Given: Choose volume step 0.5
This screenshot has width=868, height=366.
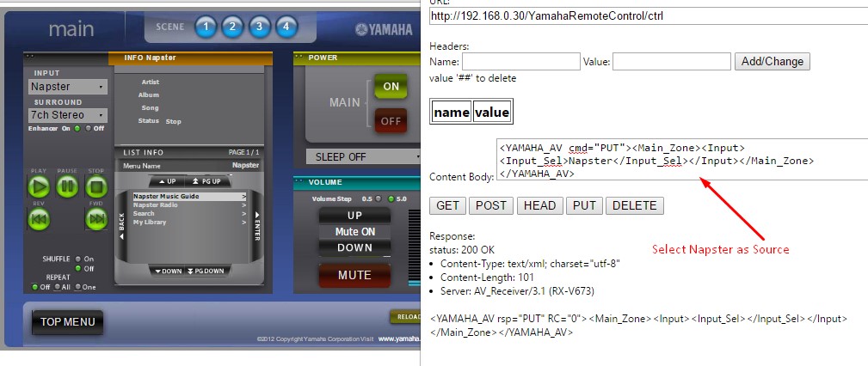Looking at the screenshot, I should coord(379,198).
